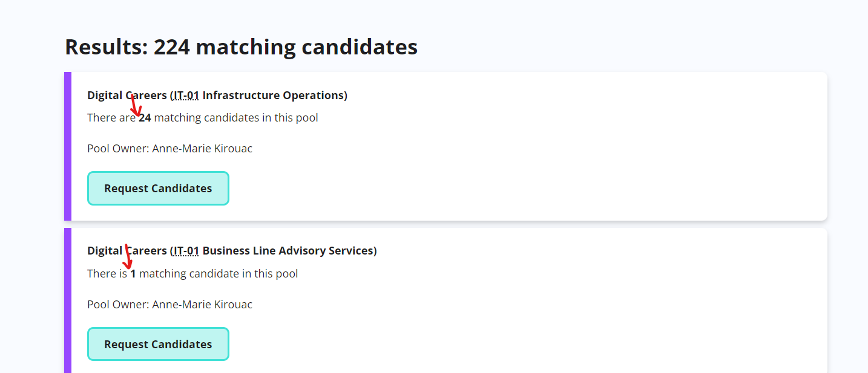This screenshot has height=373, width=868.
Task: Click Pool Owner Anne-Marie Kirouac in the first card
Action: (x=169, y=148)
